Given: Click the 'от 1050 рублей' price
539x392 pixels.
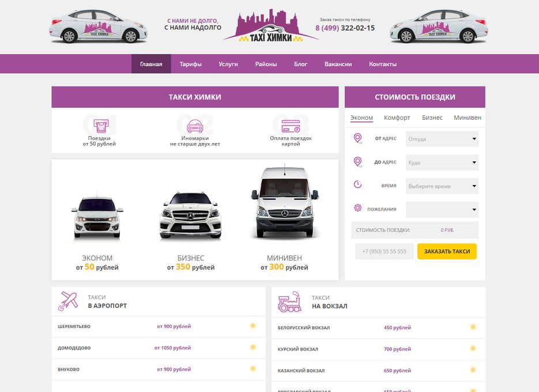Looking at the screenshot, I should [172, 348].
